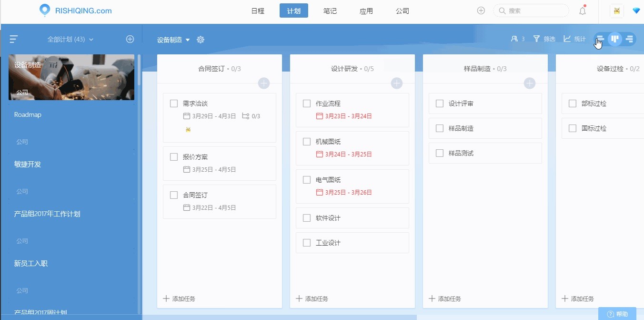Open the 笔记 tab
The image size is (644, 320).
coord(330,10)
